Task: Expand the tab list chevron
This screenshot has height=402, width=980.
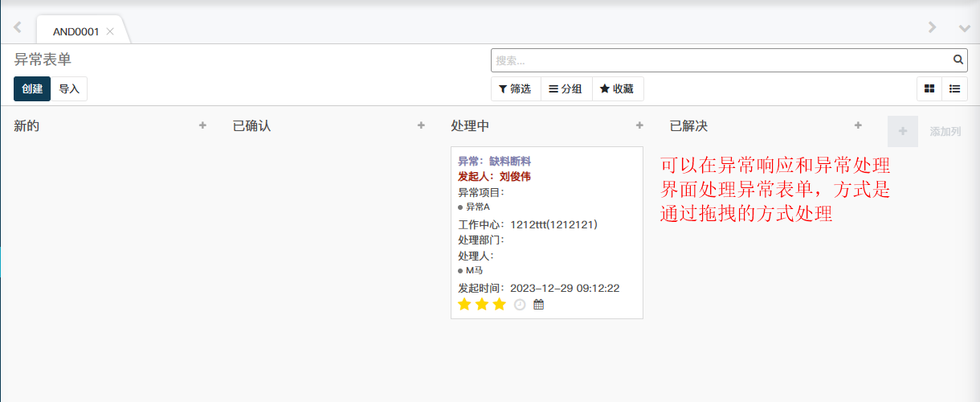Action: [965, 27]
